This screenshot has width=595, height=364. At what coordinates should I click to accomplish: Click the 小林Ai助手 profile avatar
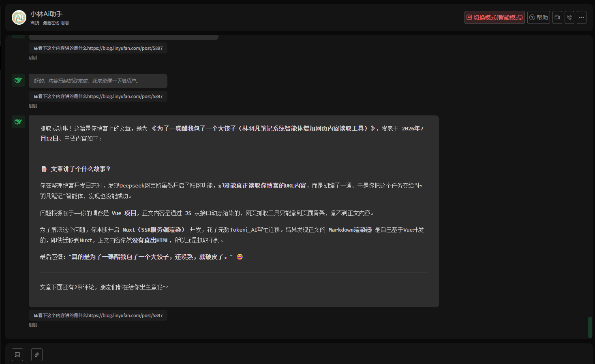tap(19, 17)
